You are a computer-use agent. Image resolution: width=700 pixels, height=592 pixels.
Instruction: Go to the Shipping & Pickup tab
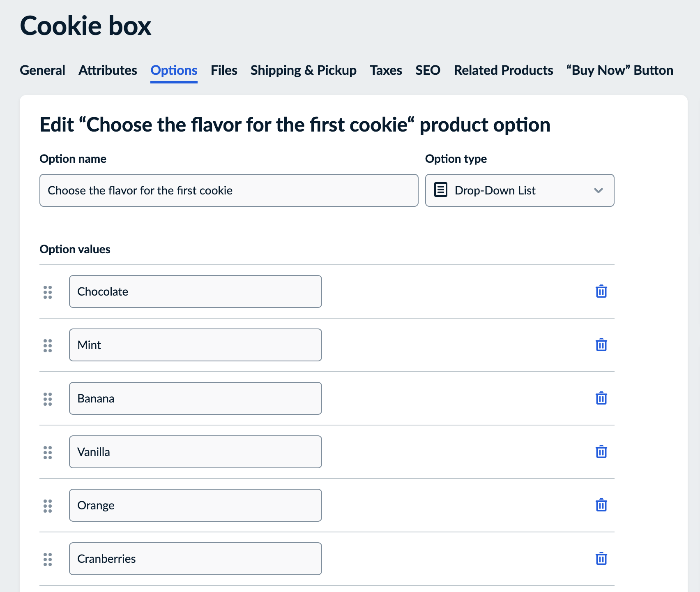304,70
